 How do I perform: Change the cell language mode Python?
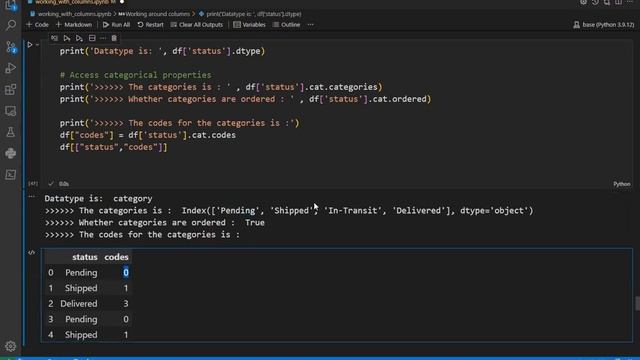[x=622, y=184]
